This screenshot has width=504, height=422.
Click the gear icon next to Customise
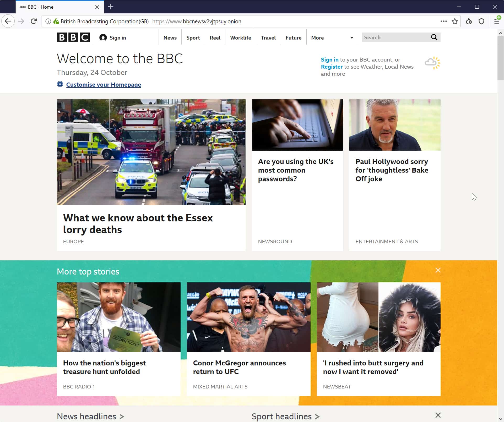click(60, 84)
